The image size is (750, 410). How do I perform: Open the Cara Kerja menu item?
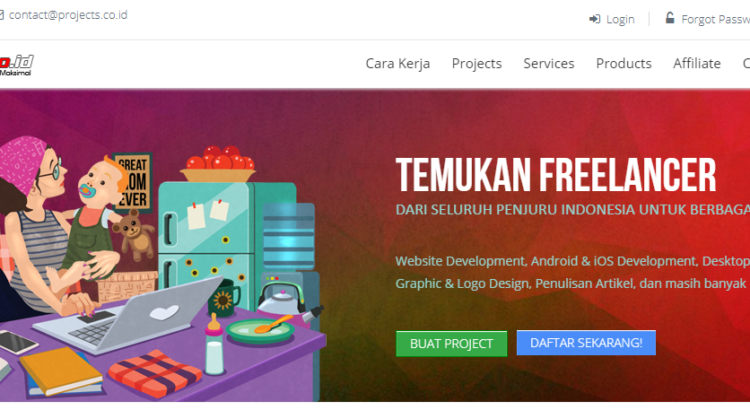tap(397, 64)
